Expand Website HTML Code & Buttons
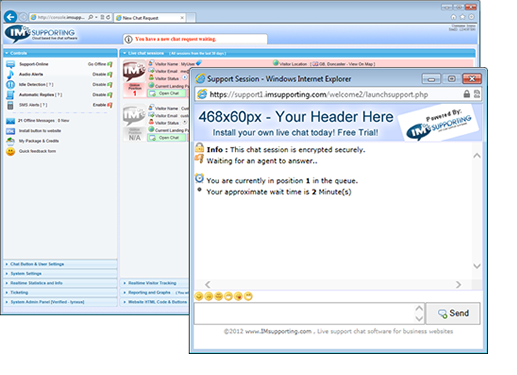Viewport: 517px width, 375px height. click(155, 302)
